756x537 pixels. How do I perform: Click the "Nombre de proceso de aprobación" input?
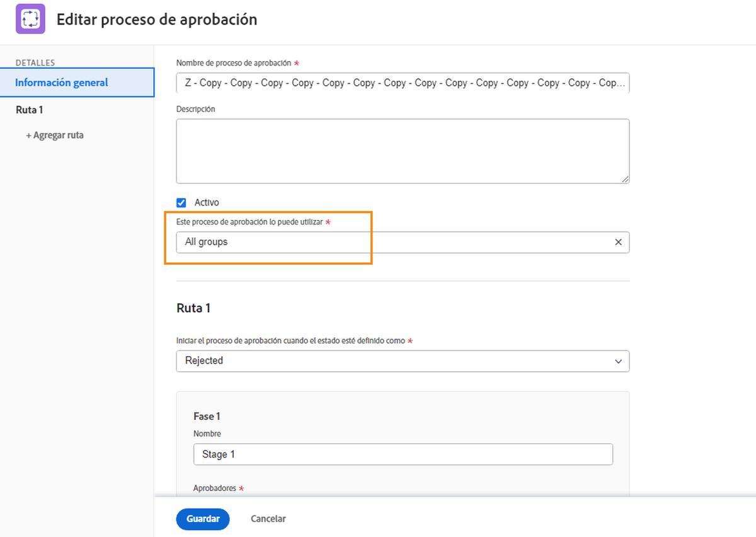click(403, 83)
